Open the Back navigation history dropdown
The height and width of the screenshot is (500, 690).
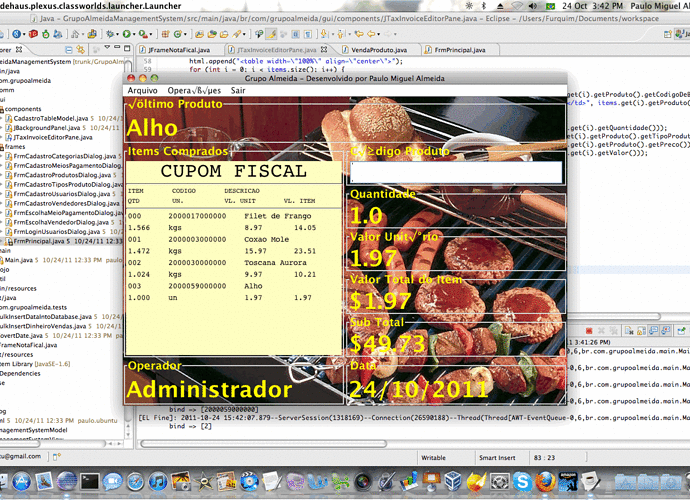[379, 34]
